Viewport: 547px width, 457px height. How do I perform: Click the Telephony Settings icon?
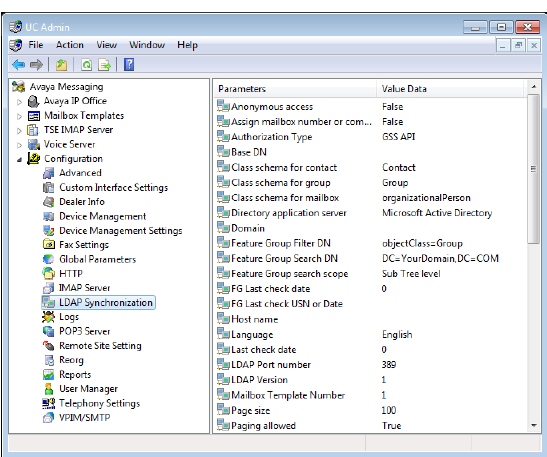pyautogui.click(x=48, y=403)
